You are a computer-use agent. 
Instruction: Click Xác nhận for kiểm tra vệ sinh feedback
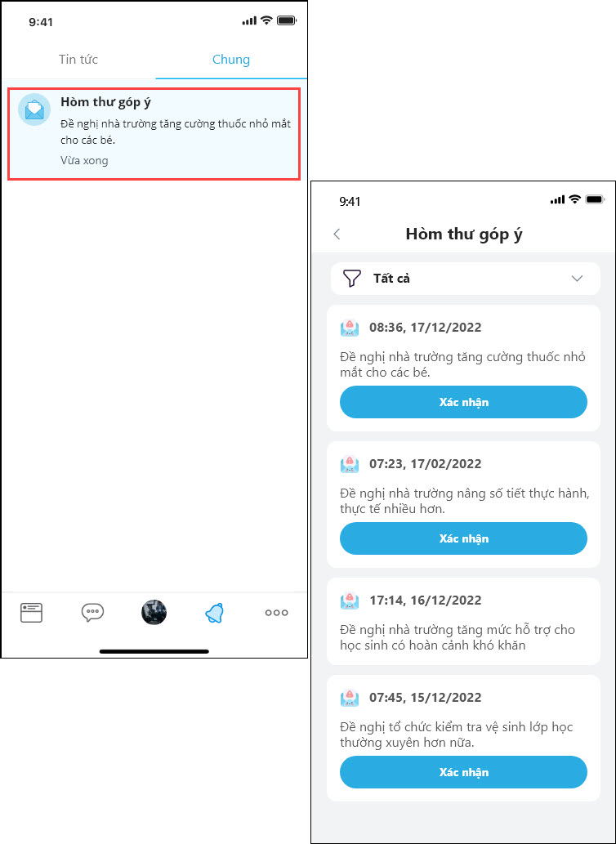click(x=463, y=772)
